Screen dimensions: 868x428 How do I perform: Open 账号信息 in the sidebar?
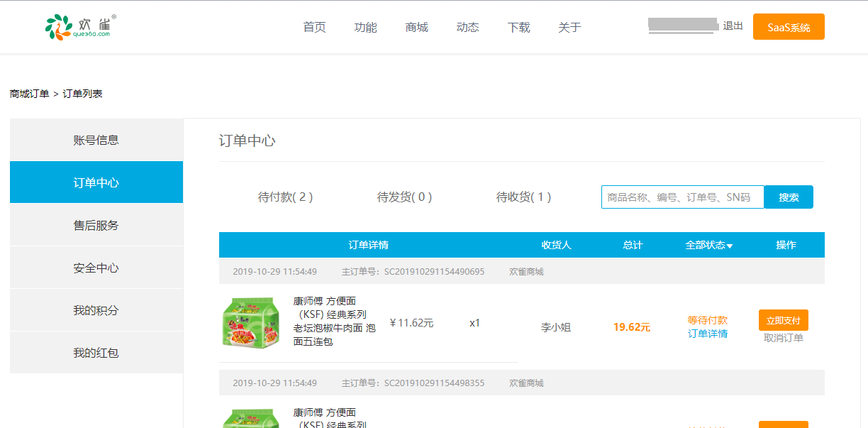pyautogui.click(x=96, y=140)
